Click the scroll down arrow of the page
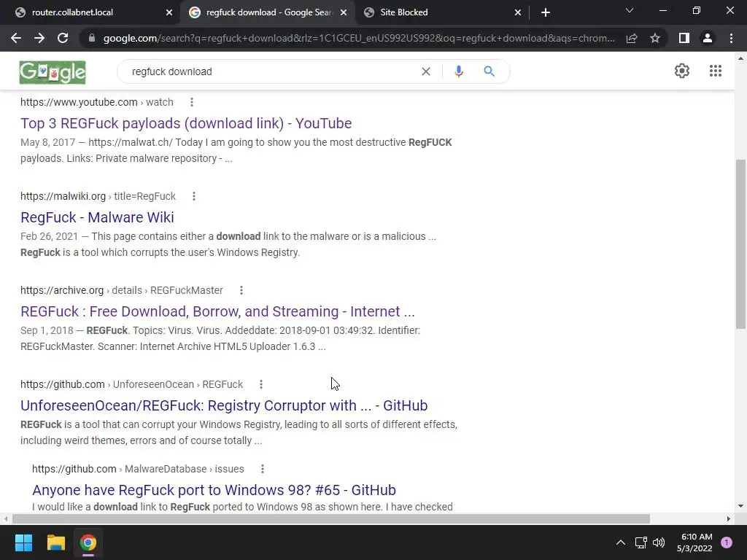 740,506
